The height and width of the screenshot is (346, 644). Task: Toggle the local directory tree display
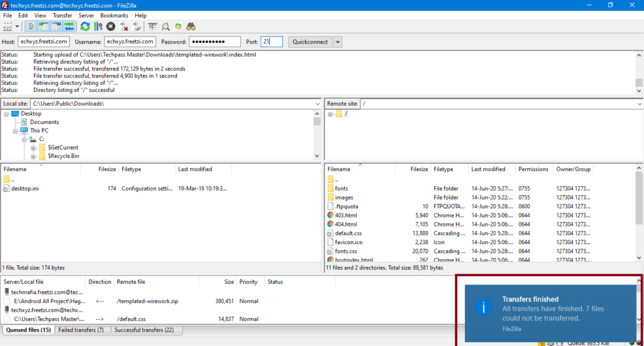(43, 26)
